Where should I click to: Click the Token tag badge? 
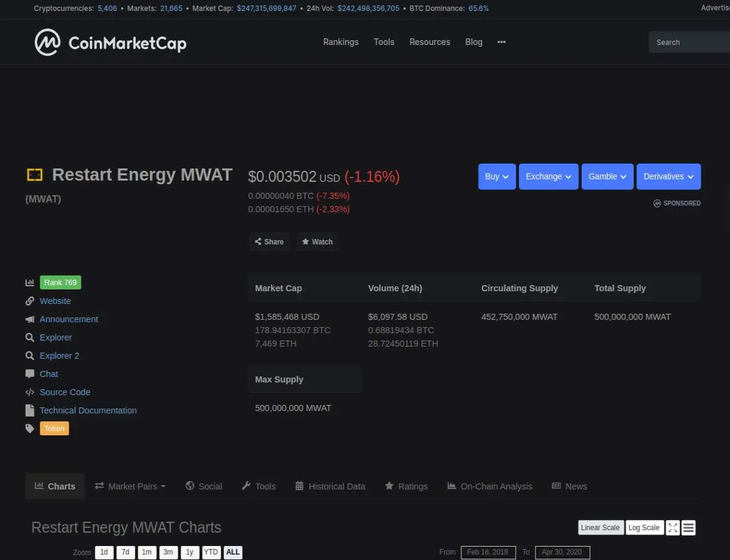[x=54, y=429]
